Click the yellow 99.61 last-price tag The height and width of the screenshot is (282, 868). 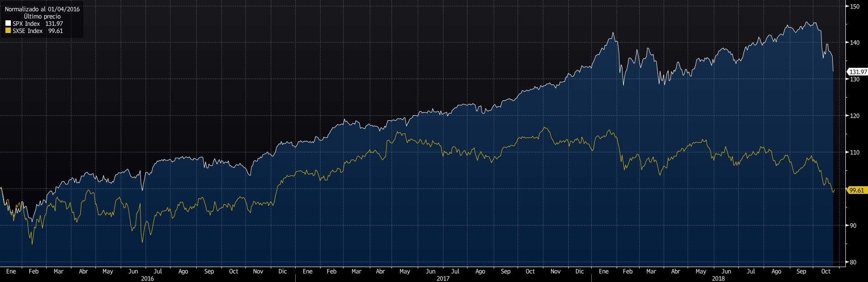857,190
